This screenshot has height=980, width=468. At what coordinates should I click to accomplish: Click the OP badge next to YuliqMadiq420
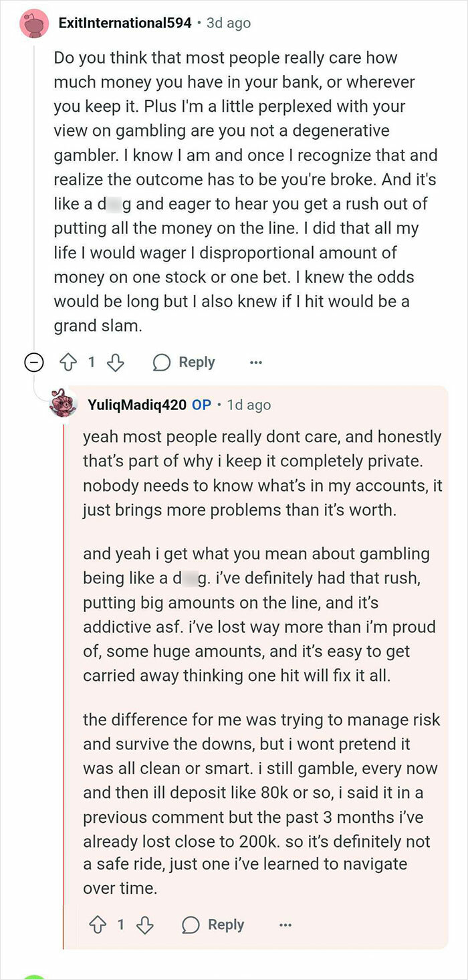(201, 403)
